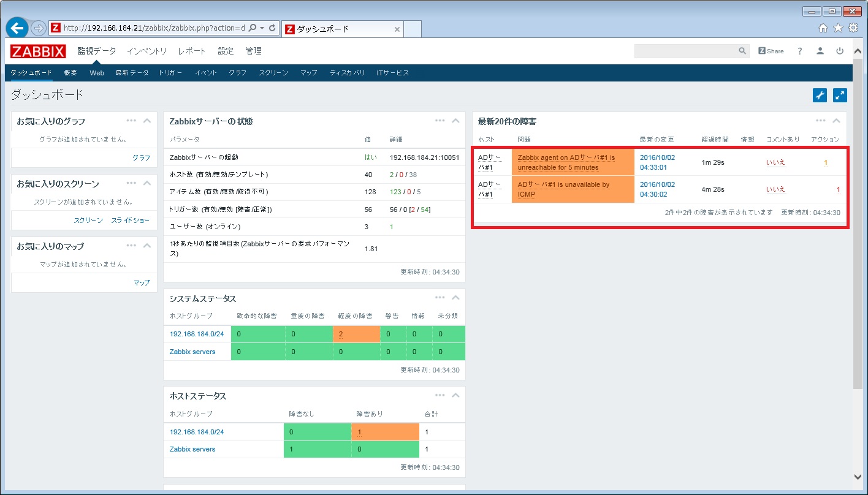The width and height of the screenshot is (868, 495).
Task: Open the スライドショー link
Action: (x=131, y=220)
